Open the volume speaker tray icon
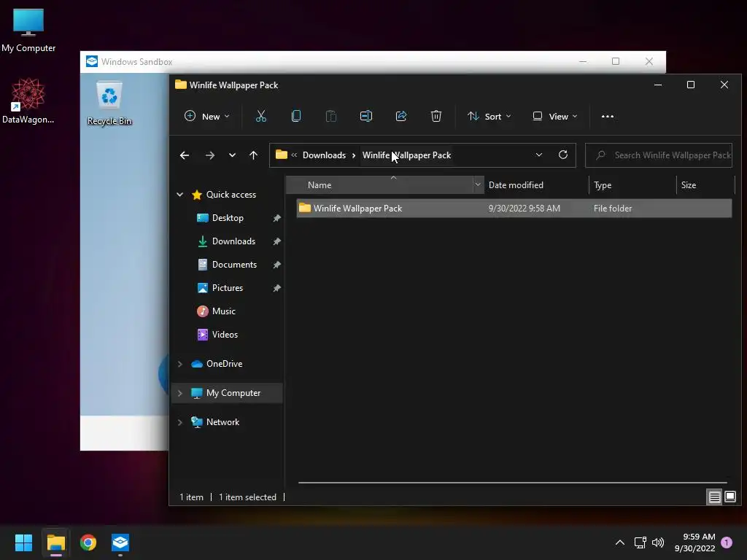 coord(658,542)
